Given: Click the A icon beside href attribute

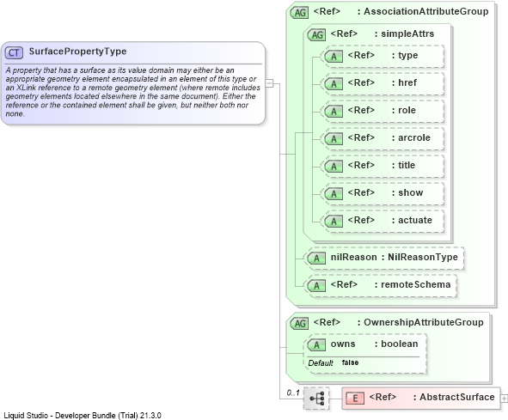Looking at the screenshot, I should (334, 84).
